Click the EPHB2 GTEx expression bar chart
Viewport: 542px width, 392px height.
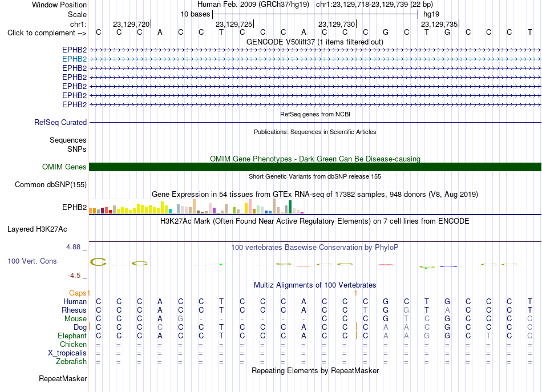point(196,206)
